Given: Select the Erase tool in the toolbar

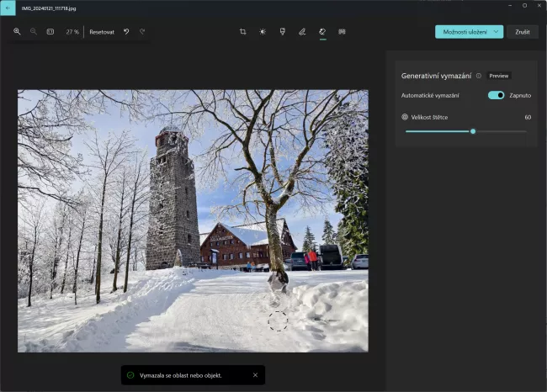Looking at the screenshot, I should tap(322, 32).
